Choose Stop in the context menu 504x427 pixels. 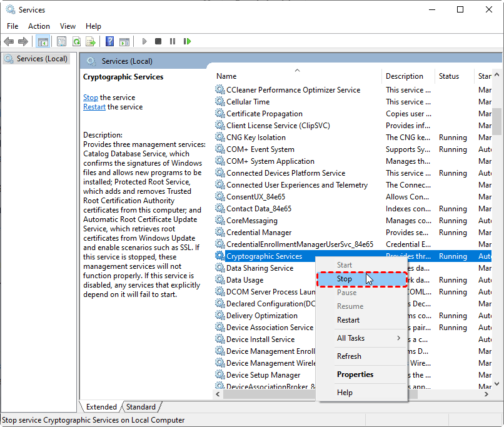[345, 279]
